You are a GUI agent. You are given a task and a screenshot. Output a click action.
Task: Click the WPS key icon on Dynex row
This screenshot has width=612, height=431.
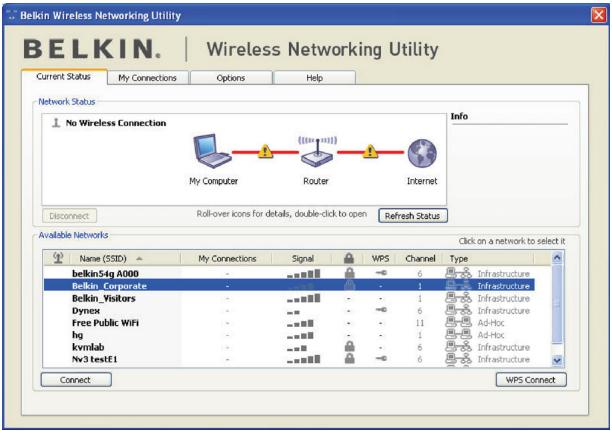pos(381,310)
